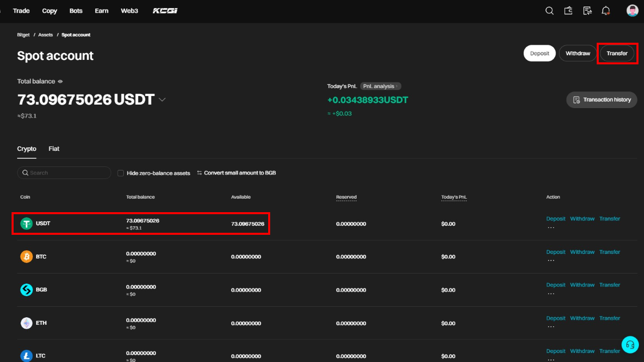
Task: Click the Transaction history document icon
Action: pyautogui.click(x=577, y=100)
